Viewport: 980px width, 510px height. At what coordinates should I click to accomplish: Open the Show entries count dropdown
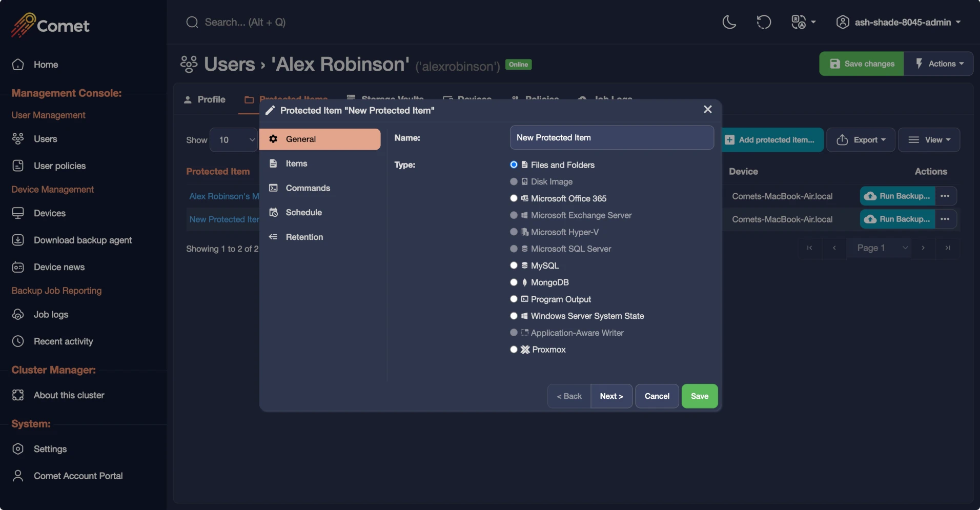tap(234, 140)
